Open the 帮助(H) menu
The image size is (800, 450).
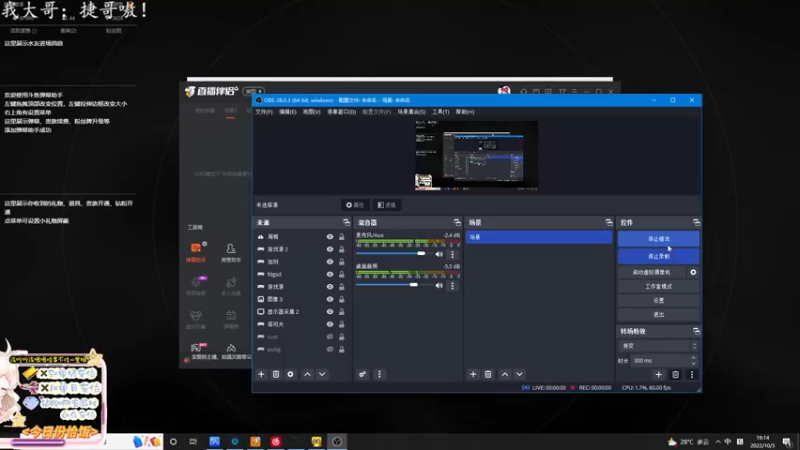pyautogui.click(x=464, y=112)
